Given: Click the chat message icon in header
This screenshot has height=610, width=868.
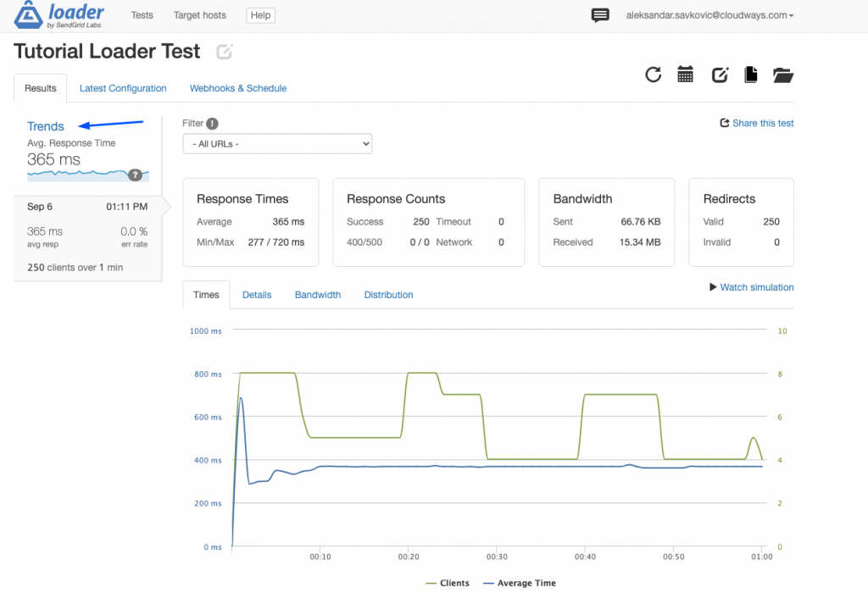Looking at the screenshot, I should point(600,15).
